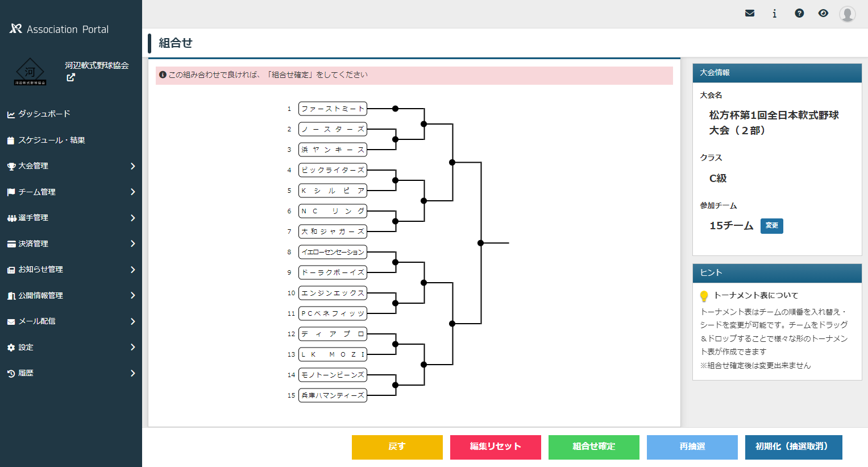The height and width of the screenshot is (467, 868).
Task: Open the user profile avatar
Action: [847, 14]
